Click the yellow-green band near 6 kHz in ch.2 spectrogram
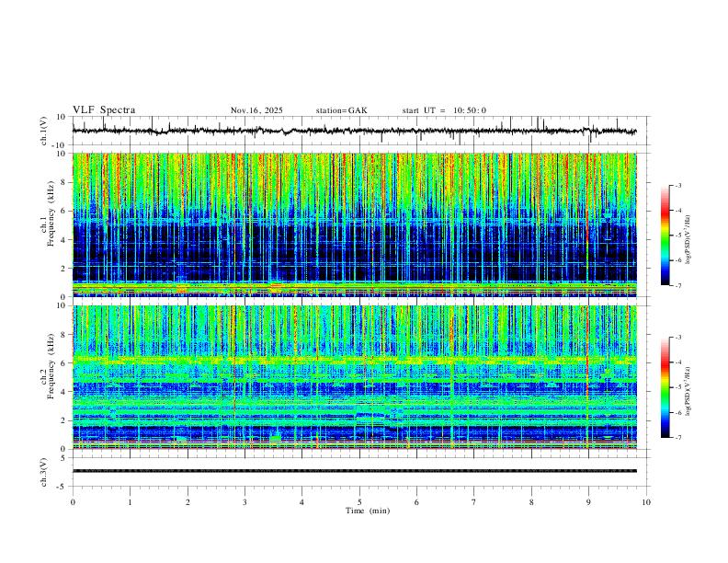 [354, 359]
